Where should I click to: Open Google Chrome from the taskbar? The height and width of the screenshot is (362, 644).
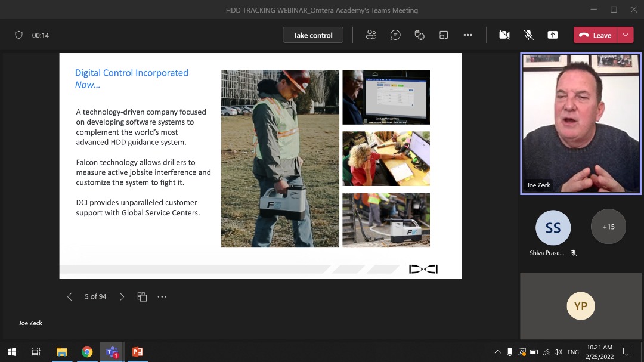click(x=87, y=352)
